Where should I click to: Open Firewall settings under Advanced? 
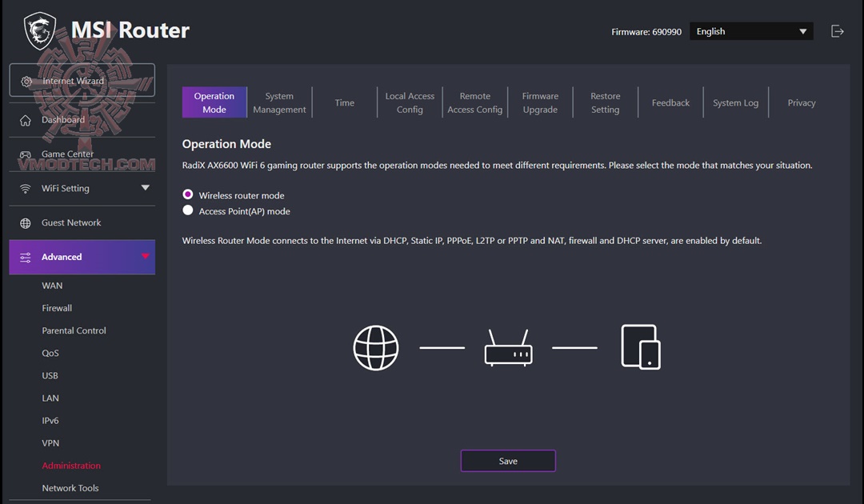pos(57,308)
